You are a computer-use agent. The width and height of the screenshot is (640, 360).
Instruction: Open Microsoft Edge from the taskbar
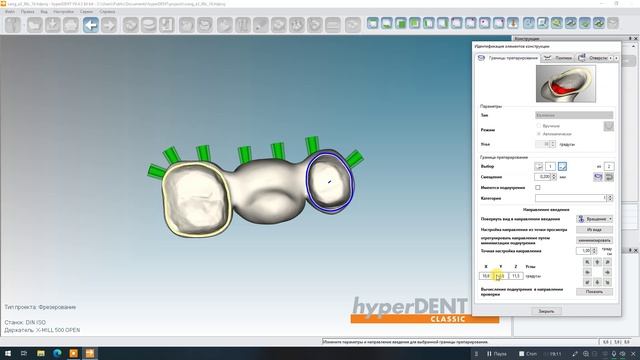57,353
